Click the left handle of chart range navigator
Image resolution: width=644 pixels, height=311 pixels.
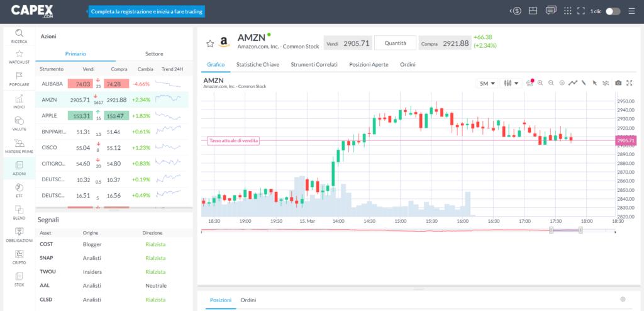pos(551,230)
